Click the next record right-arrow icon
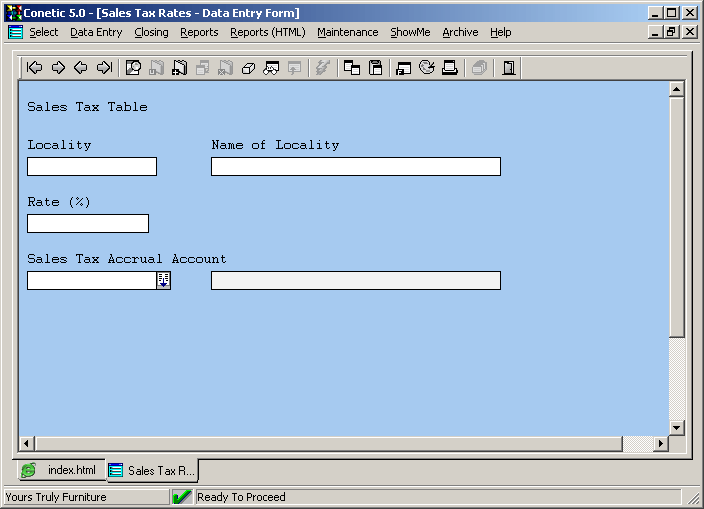Screen dimensions: 704x509 (x=58, y=68)
